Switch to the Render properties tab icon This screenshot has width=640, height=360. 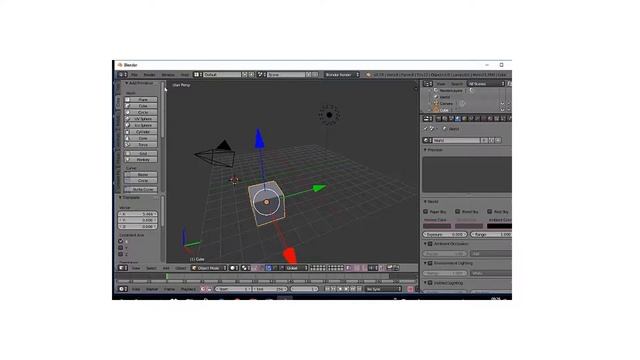point(438,118)
